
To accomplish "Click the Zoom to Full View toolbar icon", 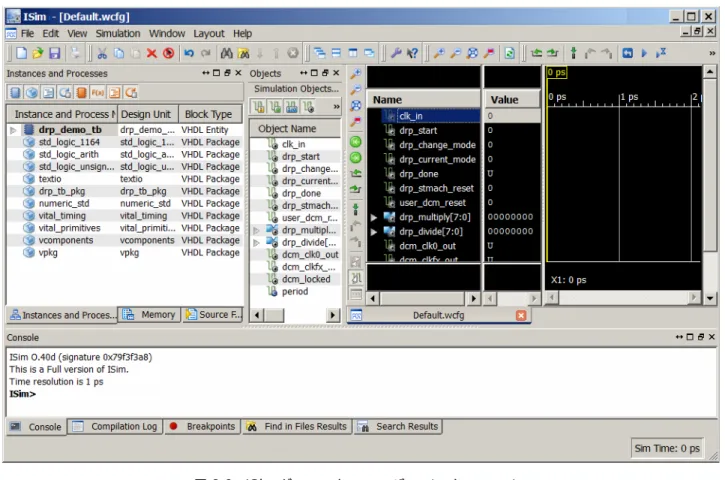I will pyautogui.click(x=472, y=53).
